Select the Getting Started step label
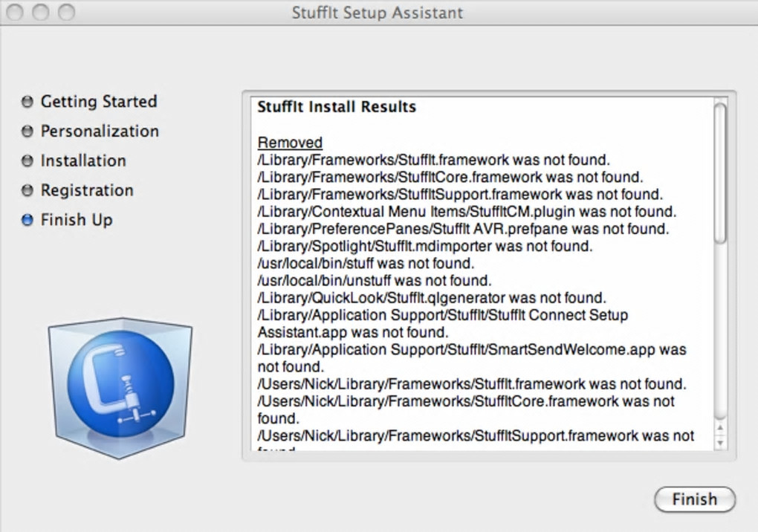 tap(98, 102)
